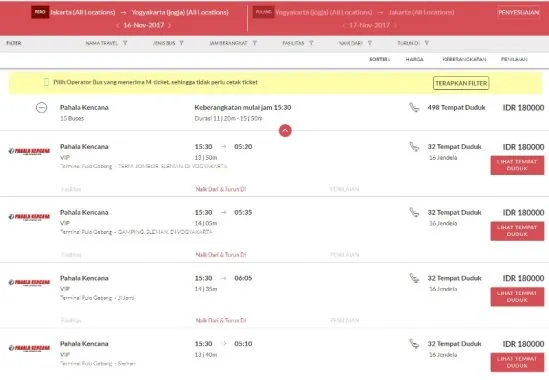Viewport: 549px width, 380px height.
Task: Click phone icon for 05:35 arrival bus
Action: coord(414,212)
